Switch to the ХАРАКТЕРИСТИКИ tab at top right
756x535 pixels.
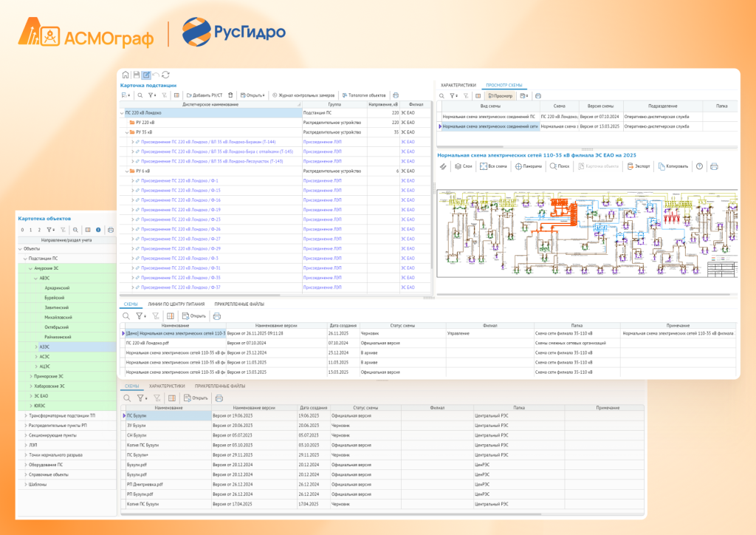(x=458, y=85)
